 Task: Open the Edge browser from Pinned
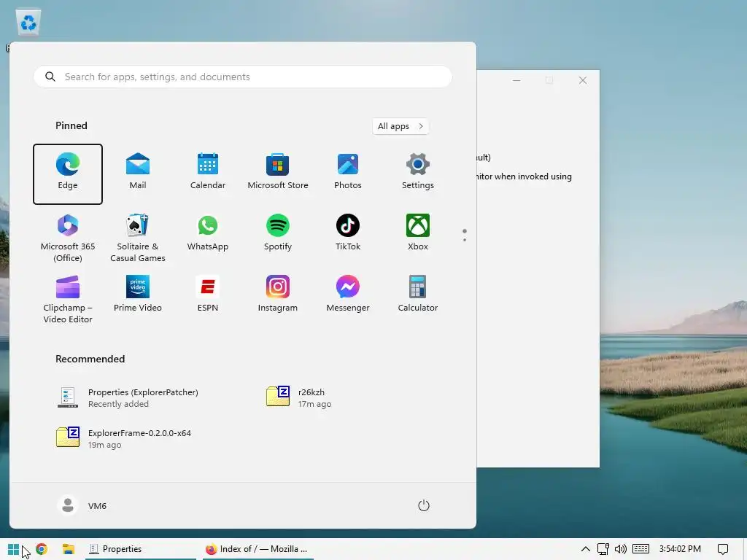tap(68, 174)
